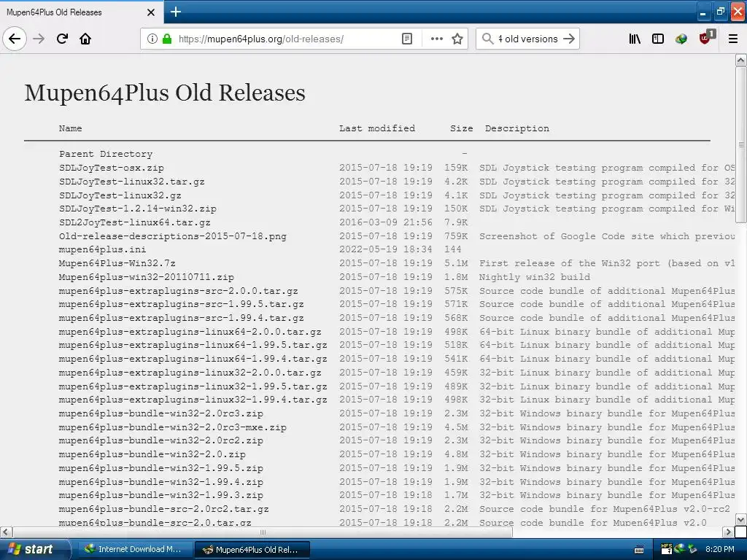Click the forward navigation arrow
Screen dimensions: 747x560
(x=39, y=39)
